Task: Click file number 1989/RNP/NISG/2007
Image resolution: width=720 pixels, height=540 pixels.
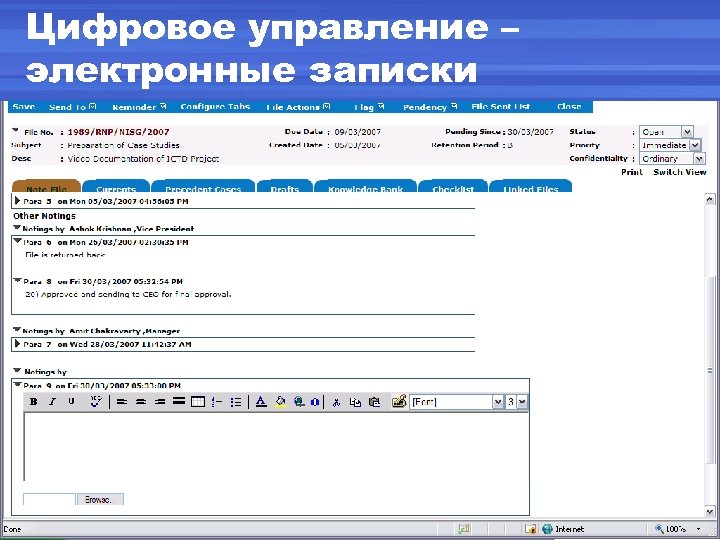Action: pyautogui.click(x=118, y=132)
